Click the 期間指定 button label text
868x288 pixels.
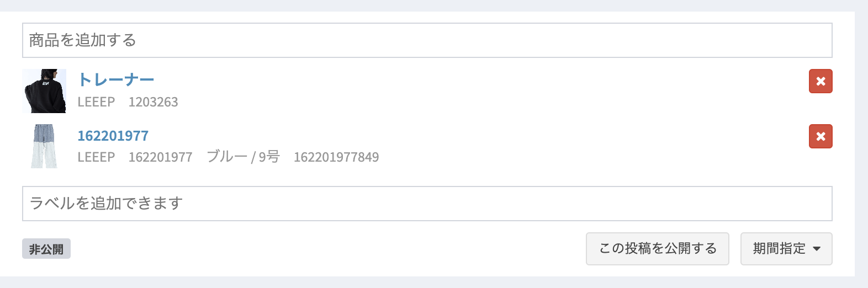pos(779,249)
